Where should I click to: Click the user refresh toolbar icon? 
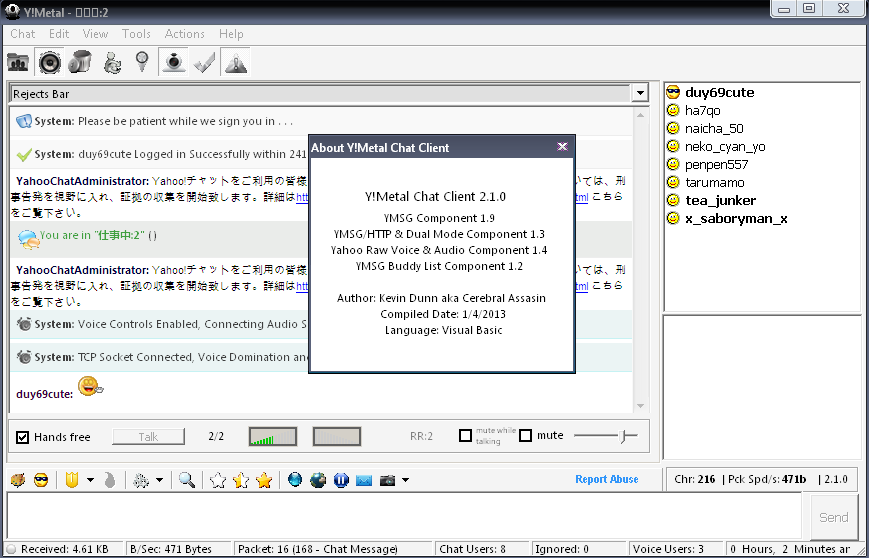(113, 62)
